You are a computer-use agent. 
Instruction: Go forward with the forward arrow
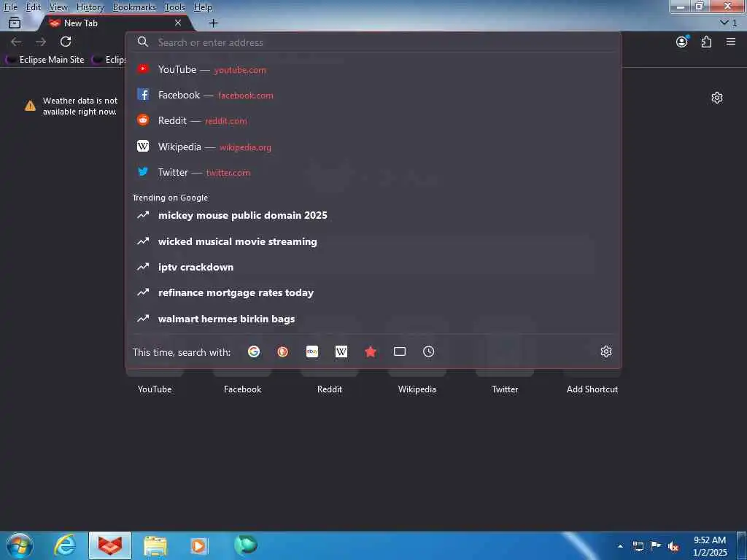tap(41, 42)
